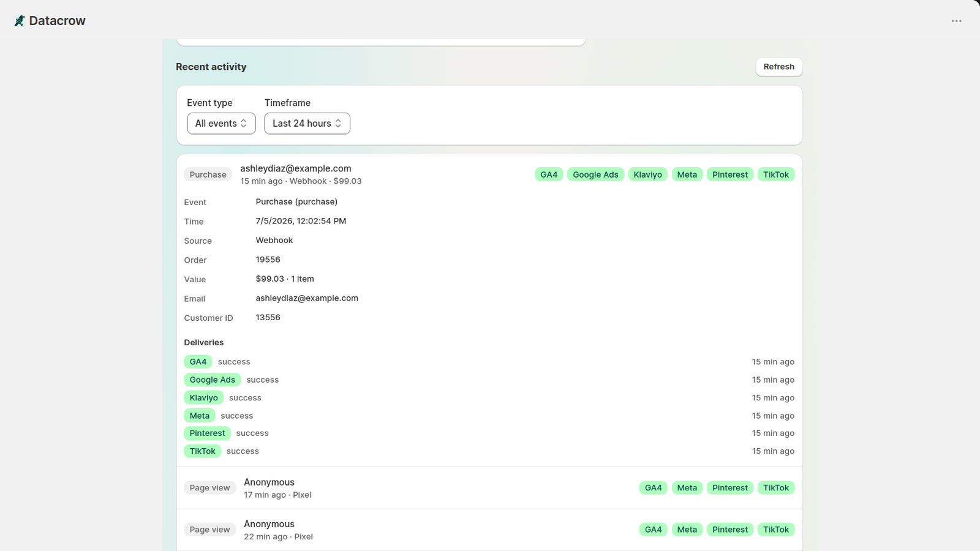Click the "Deliveries" subheading
Image resolution: width=980 pixels, height=551 pixels.
[x=203, y=342]
